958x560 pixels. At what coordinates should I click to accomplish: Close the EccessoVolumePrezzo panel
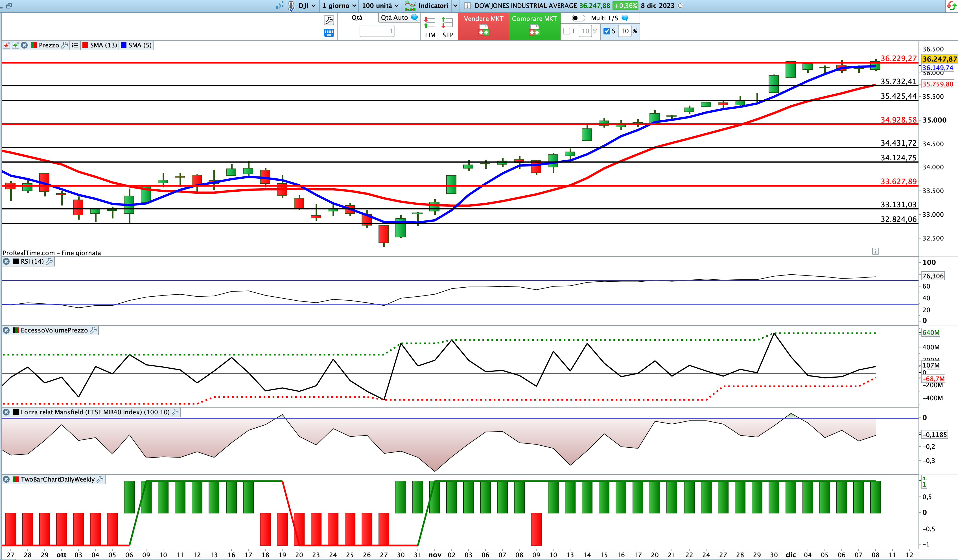[x=6, y=330]
